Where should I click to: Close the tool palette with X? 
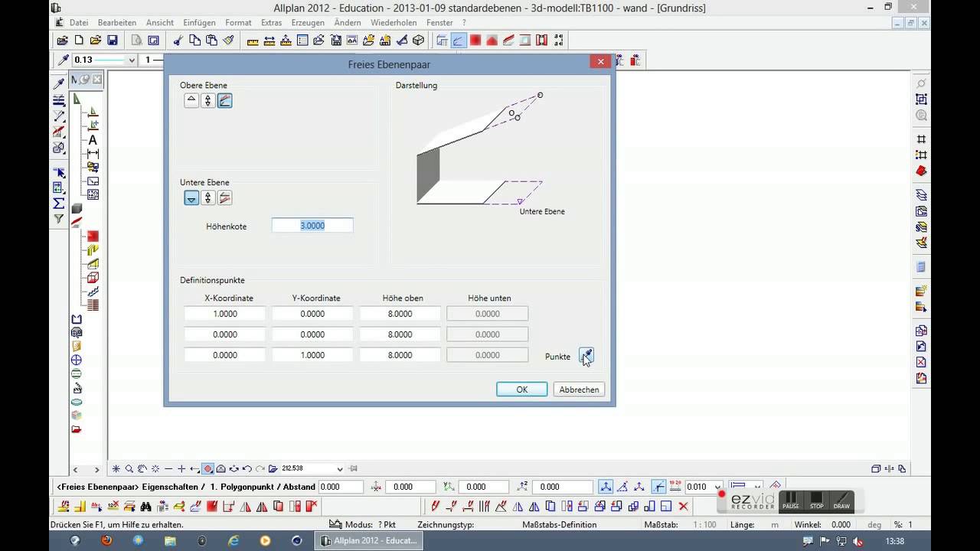99,80
